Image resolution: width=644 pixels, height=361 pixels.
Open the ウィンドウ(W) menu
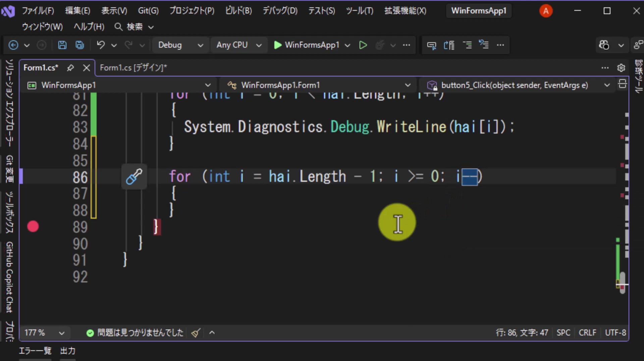coord(42,27)
